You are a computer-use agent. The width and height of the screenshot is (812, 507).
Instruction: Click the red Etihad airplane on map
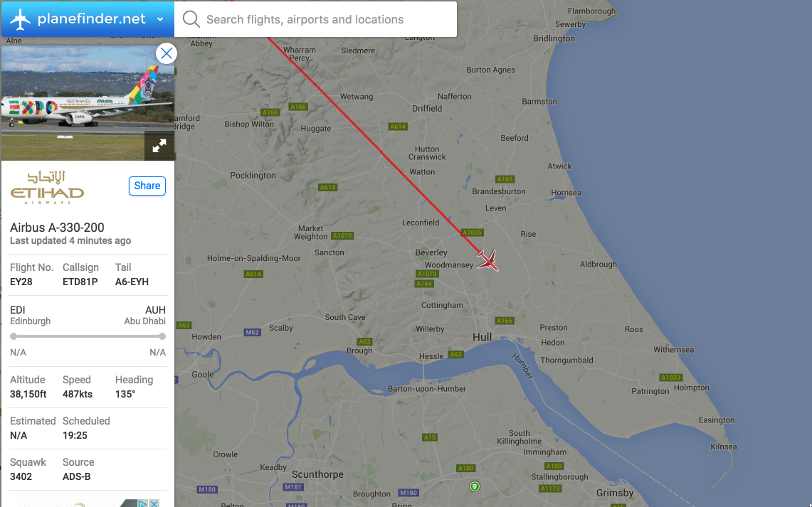(x=488, y=260)
